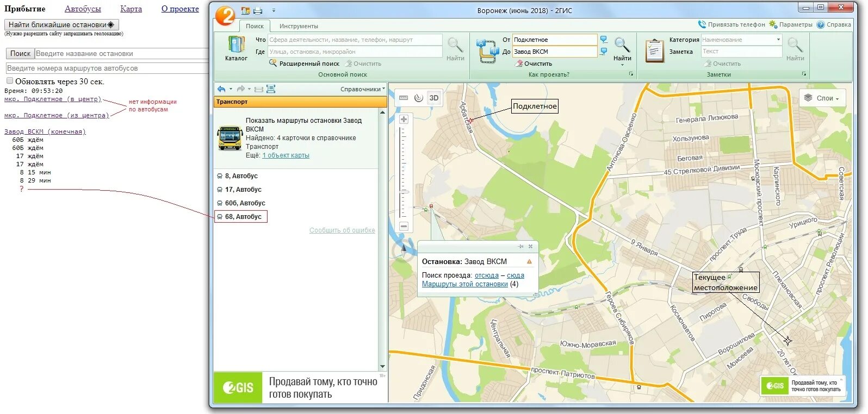Image resolution: width=868 pixels, height=414 pixels.
Task: Set the До point from map icon
Action: coord(604,52)
